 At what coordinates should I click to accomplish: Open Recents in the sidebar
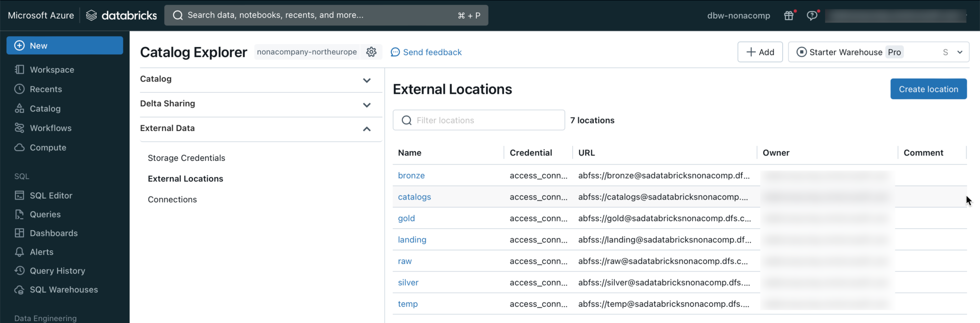[x=45, y=89]
